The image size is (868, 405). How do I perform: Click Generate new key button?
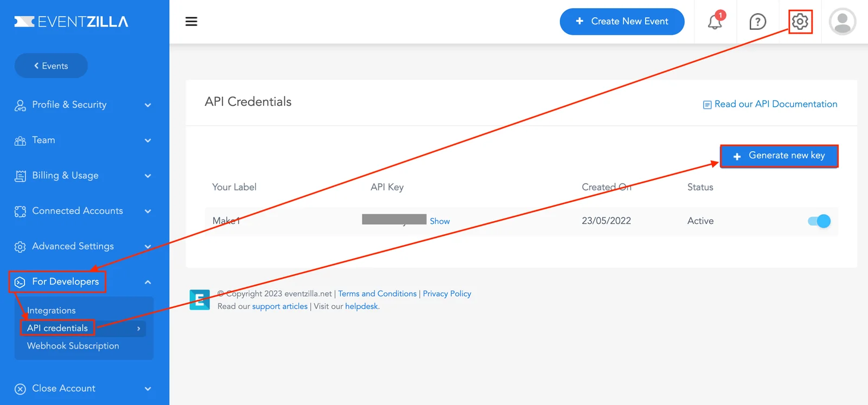coord(779,156)
